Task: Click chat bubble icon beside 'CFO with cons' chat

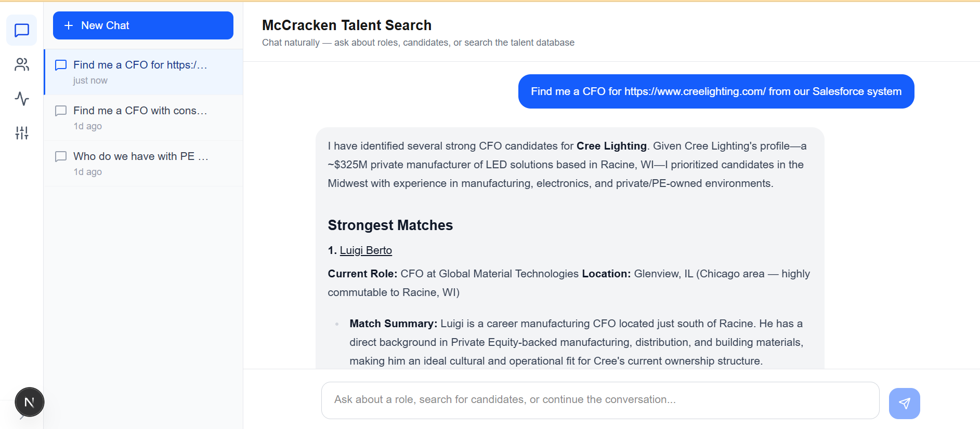Action: [x=61, y=111]
